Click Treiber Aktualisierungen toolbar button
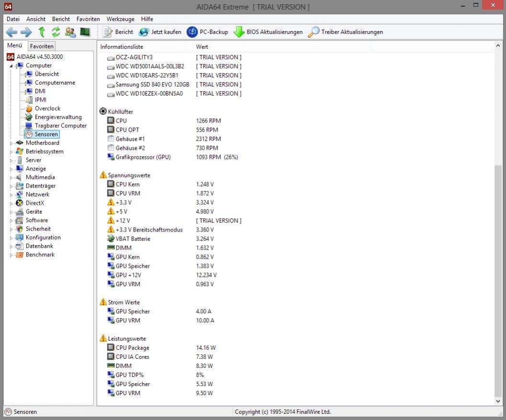This screenshot has width=506, height=420. [345, 32]
